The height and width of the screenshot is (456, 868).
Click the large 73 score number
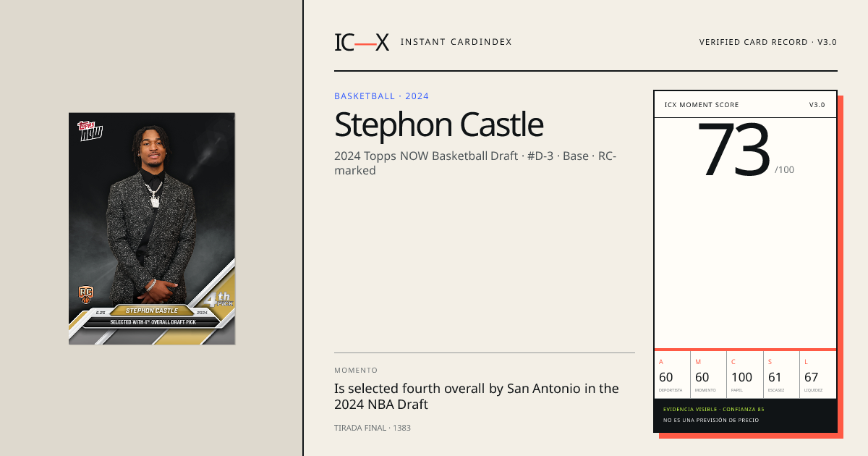click(x=733, y=151)
